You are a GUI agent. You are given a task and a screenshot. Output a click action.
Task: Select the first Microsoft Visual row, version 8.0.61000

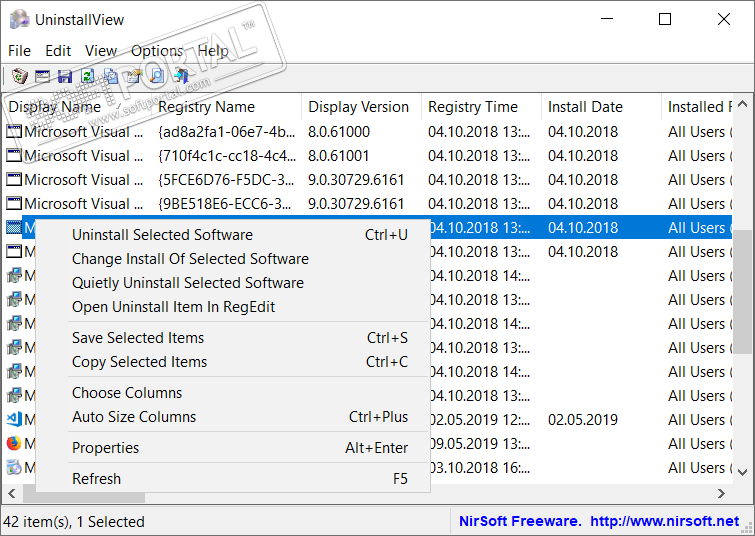77,132
